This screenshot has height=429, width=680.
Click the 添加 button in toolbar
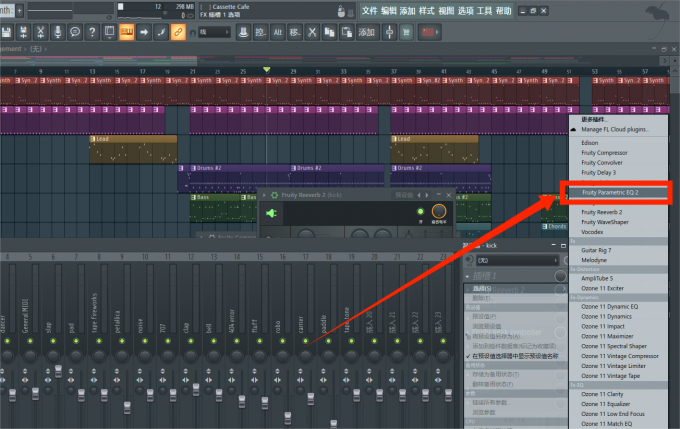367,32
